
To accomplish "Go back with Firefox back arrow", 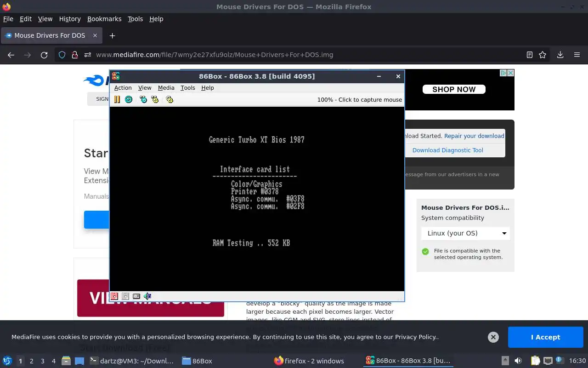I will coord(11,55).
